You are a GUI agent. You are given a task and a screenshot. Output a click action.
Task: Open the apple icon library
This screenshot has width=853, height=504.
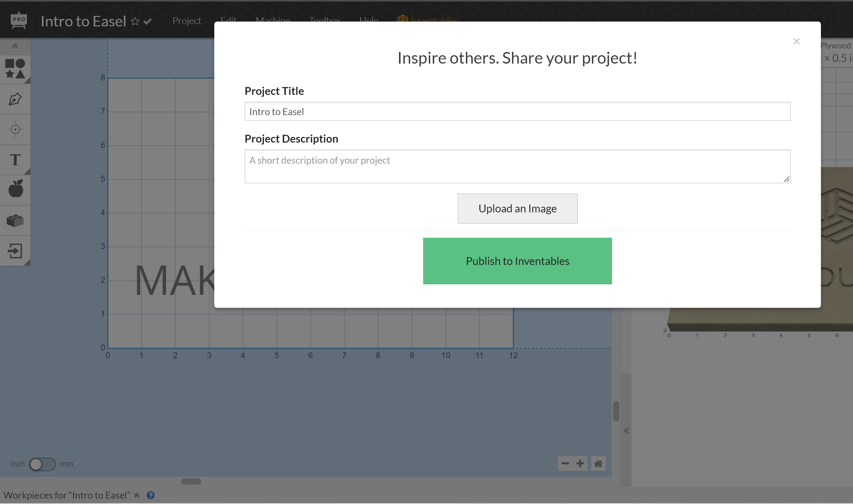click(x=15, y=189)
